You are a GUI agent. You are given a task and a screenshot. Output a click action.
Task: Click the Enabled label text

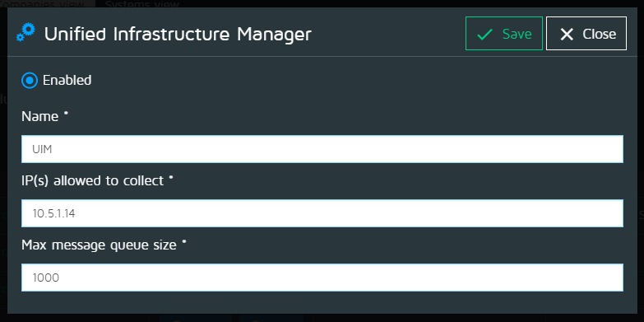point(67,80)
